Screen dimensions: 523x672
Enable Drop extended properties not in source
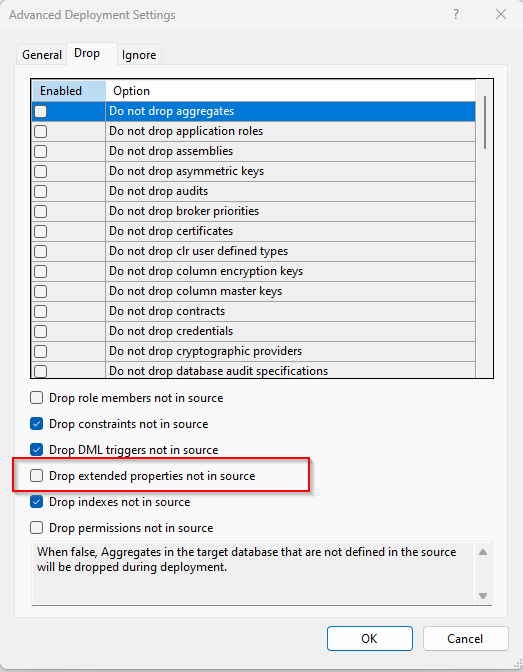(36, 475)
